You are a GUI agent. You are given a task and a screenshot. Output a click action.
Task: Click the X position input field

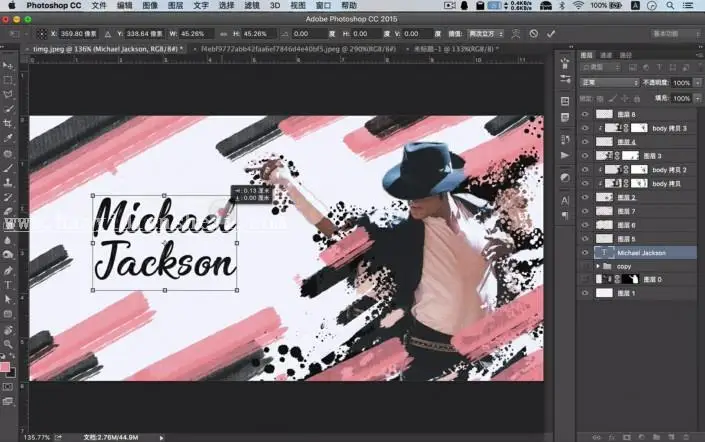tap(78, 34)
